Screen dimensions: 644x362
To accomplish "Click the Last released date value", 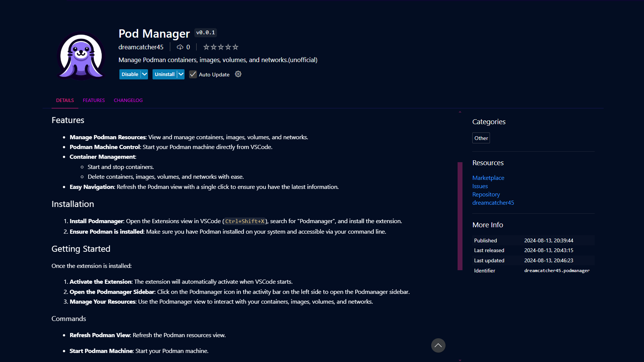I will coord(549,250).
